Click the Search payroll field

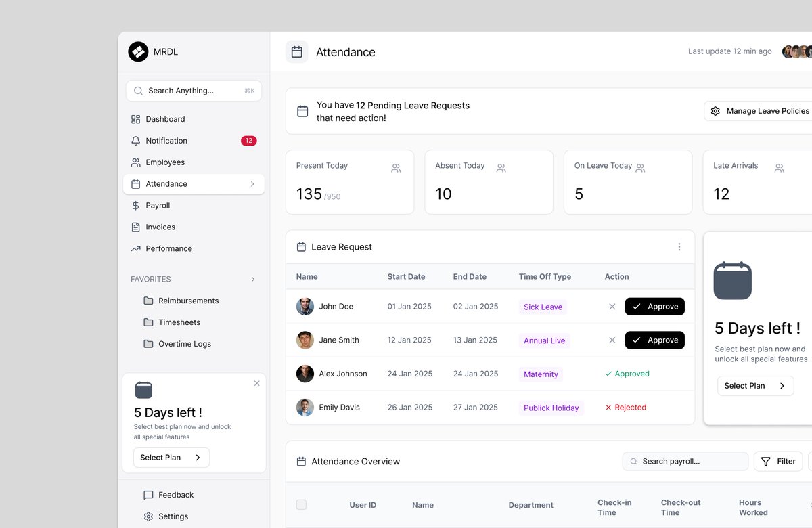[x=685, y=462]
